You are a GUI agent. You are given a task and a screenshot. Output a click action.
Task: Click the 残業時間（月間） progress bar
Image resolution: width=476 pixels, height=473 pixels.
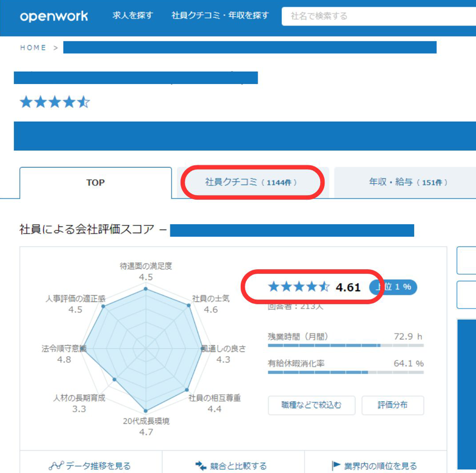[345, 346]
